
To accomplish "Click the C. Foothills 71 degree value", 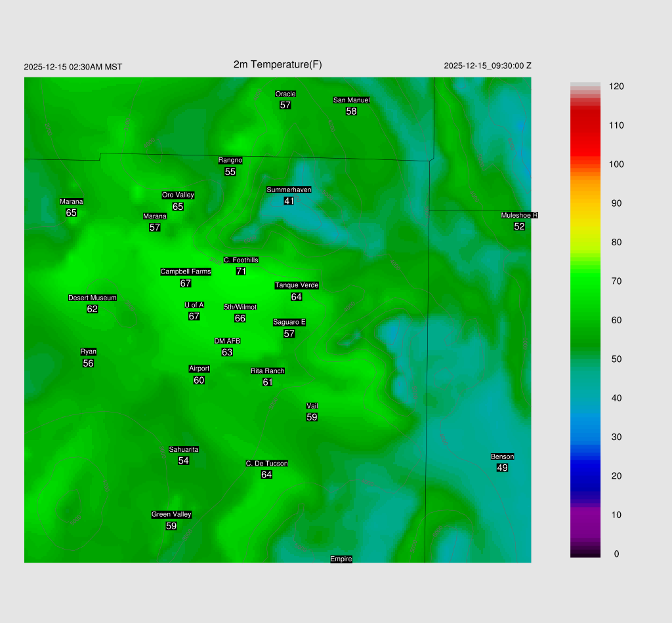I will click(241, 271).
